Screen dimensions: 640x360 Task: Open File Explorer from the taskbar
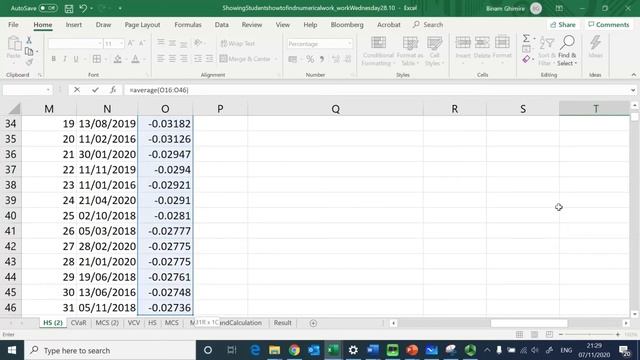pyautogui.click(x=274, y=350)
